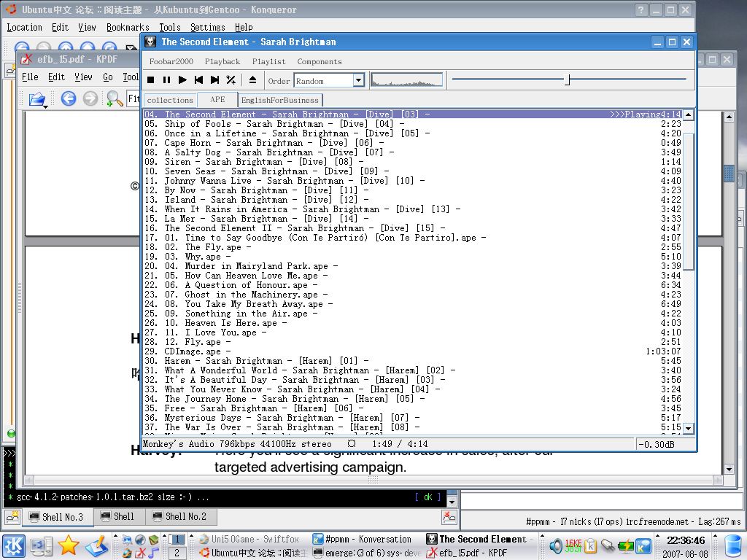Click the yellow star icon in the panel

69,545
